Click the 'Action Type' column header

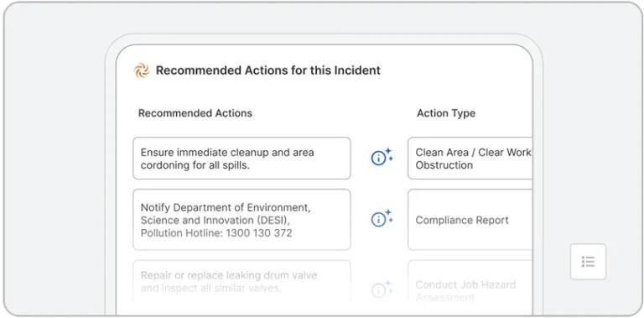click(x=446, y=113)
